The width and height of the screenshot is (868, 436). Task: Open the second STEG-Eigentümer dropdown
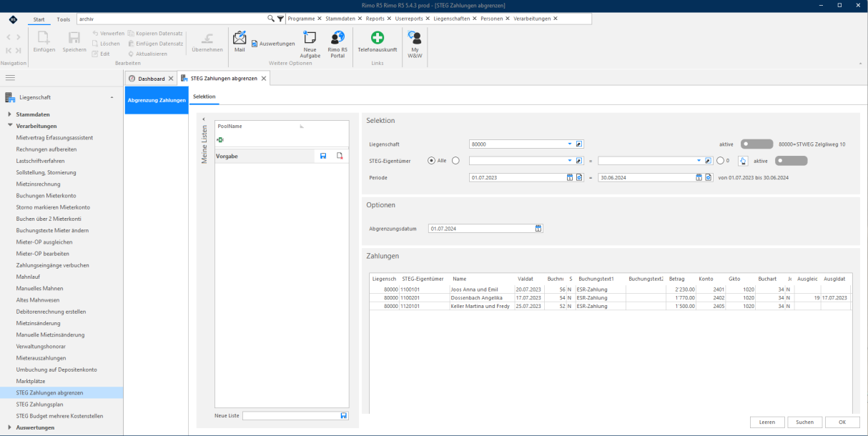[699, 161]
